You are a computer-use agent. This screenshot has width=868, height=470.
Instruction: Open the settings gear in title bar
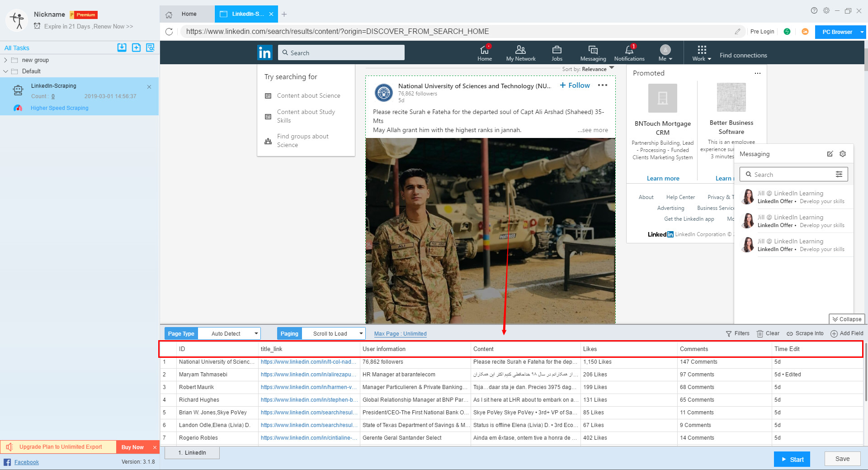point(826,10)
